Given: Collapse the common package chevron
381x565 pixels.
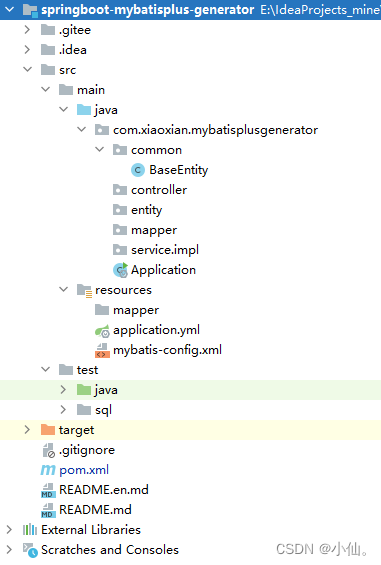Looking at the screenshot, I should pos(99,149).
